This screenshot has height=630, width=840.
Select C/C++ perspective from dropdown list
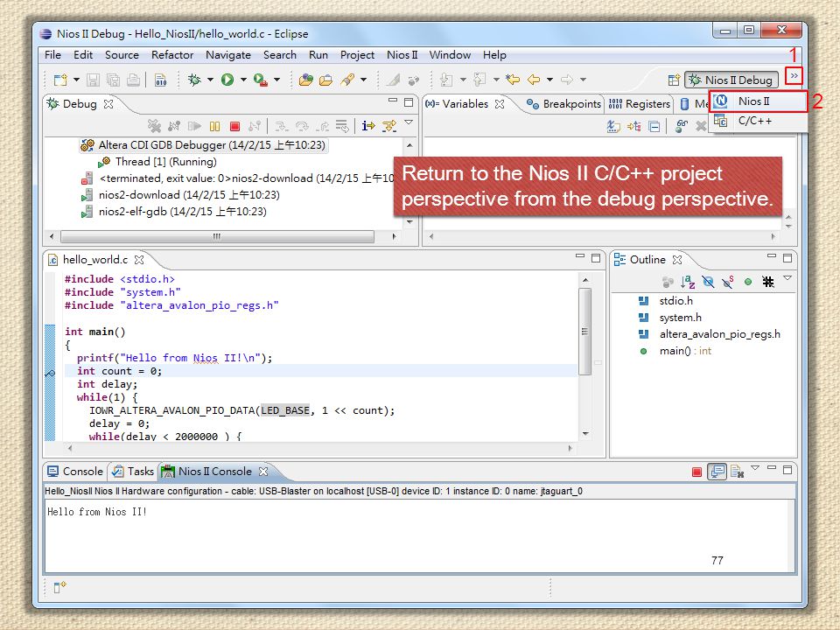coord(759,121)
